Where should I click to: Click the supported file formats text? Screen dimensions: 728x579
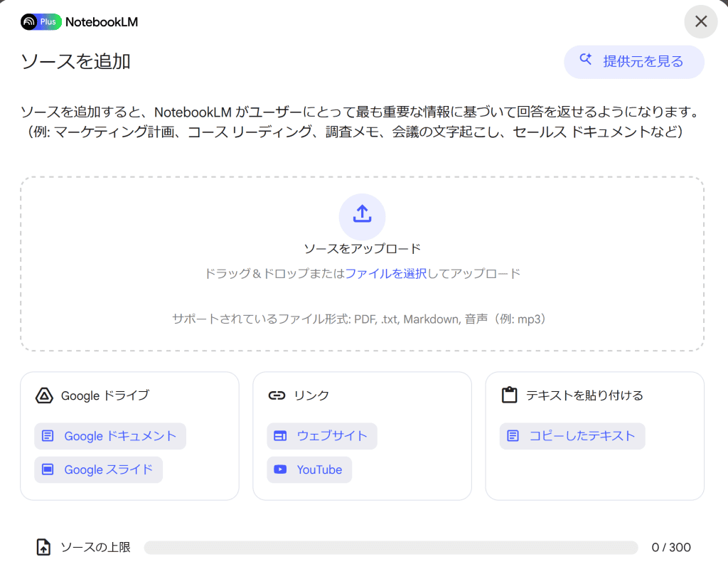click(x=359, y=319)
